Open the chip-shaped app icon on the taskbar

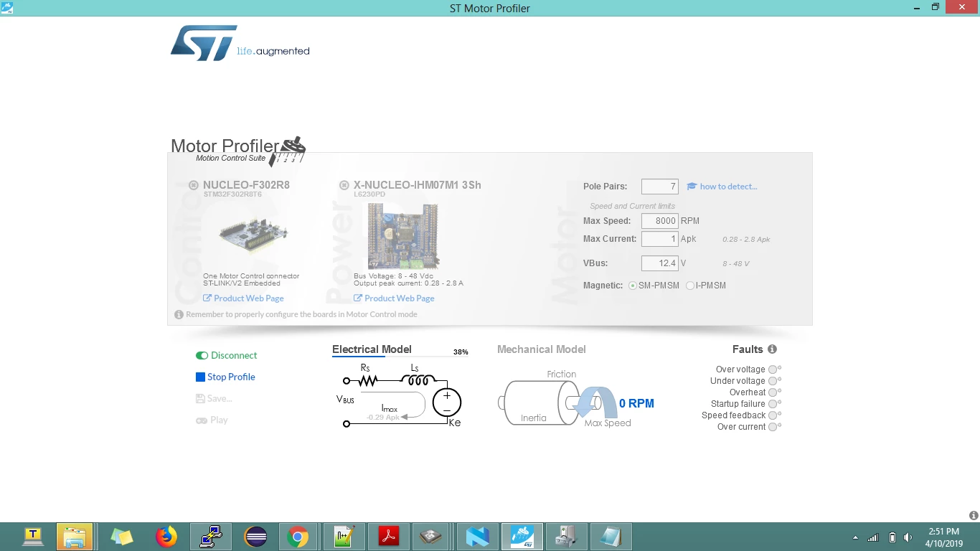click(430, 537)
